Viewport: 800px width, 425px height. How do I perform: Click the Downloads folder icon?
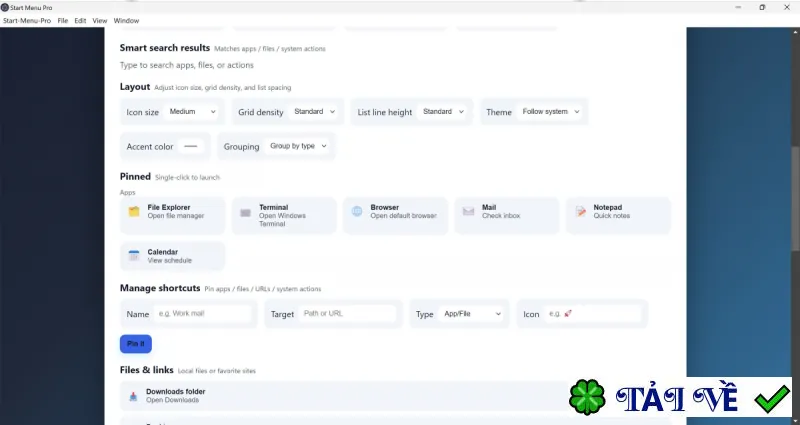[133, 396]
